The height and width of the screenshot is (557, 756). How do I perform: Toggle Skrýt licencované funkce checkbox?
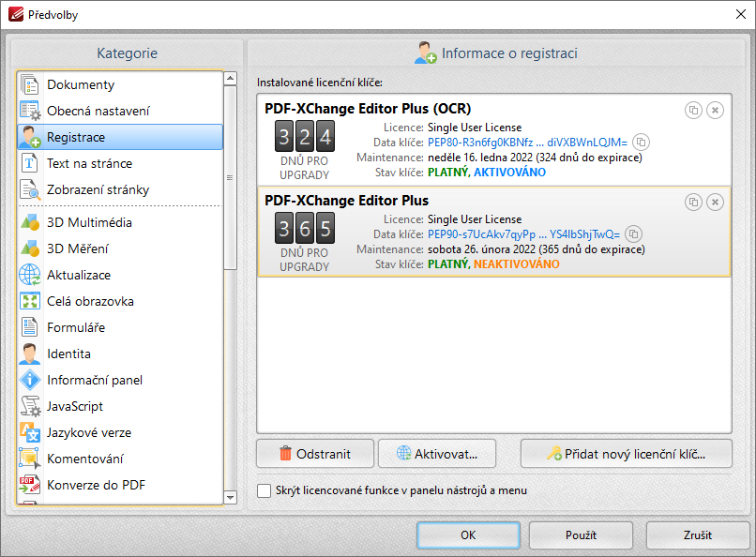pos(264,490)
